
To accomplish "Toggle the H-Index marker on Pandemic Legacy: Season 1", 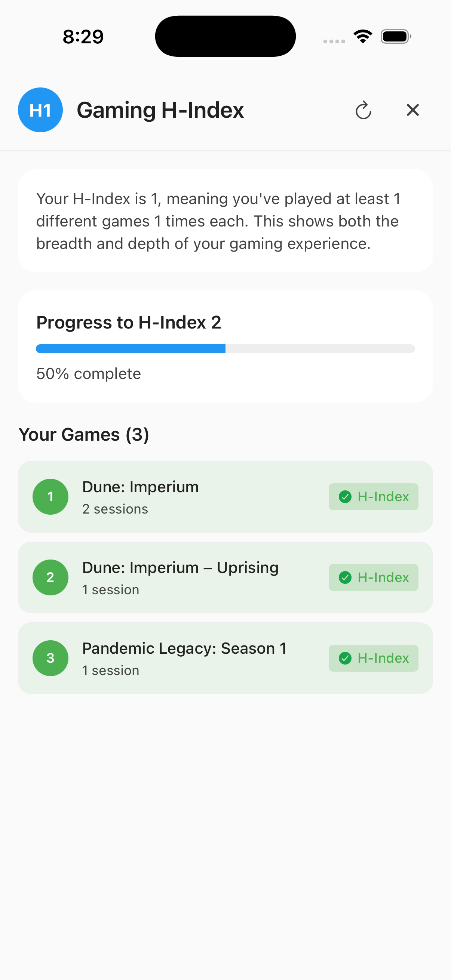I will [x=373, y=658].
